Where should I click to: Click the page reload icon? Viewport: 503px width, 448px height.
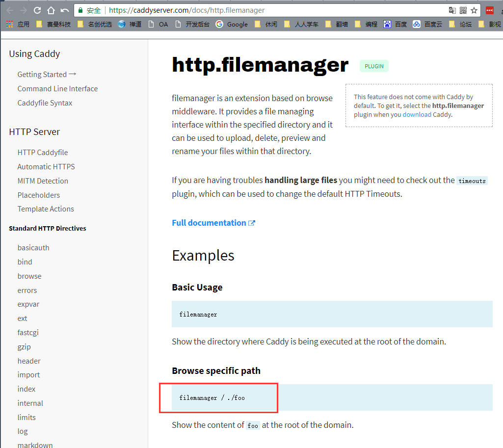(37, 10)
